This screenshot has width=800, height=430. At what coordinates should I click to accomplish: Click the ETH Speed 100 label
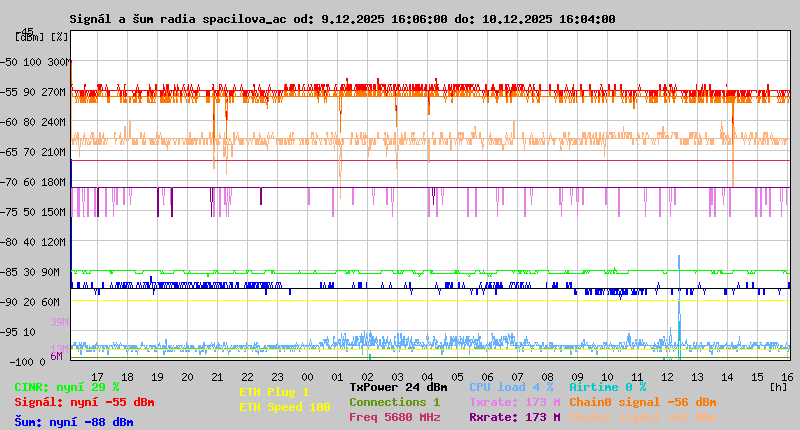point(284,407)
